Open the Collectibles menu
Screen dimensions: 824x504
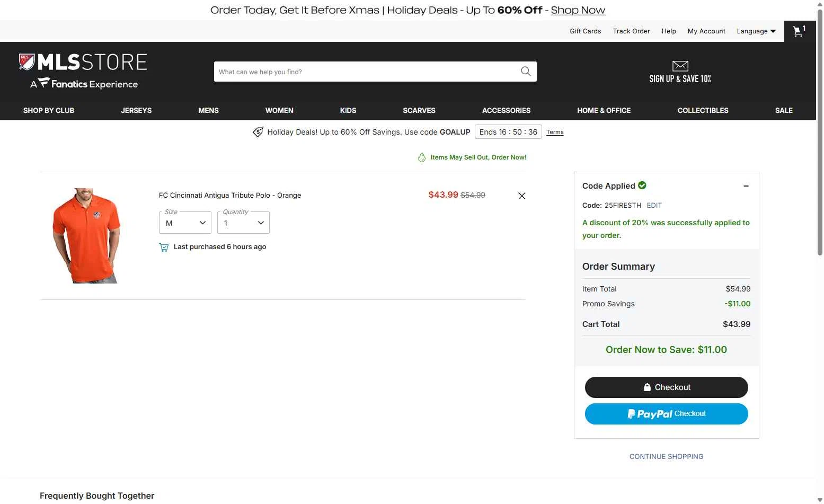[x=703, y=110]
